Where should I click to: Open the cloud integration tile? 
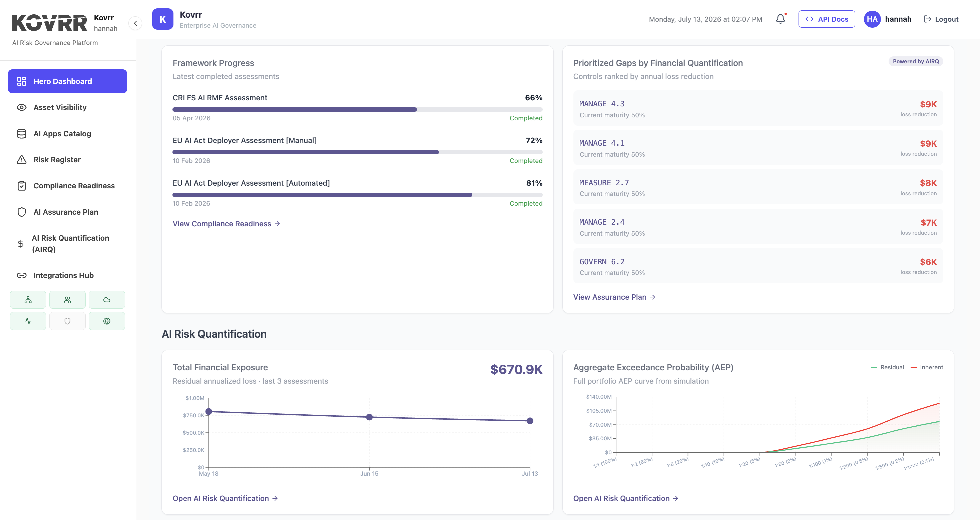click(x=107, y=300)
